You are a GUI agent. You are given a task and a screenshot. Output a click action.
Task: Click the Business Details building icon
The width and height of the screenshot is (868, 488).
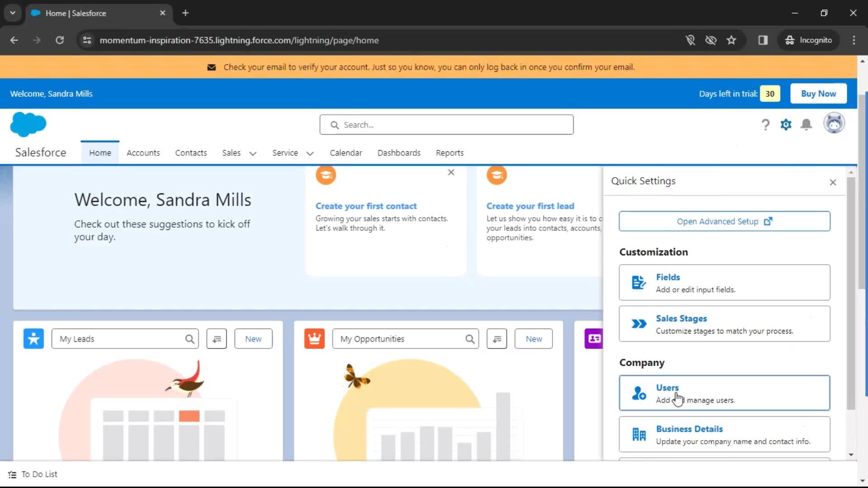pos(639,435)
